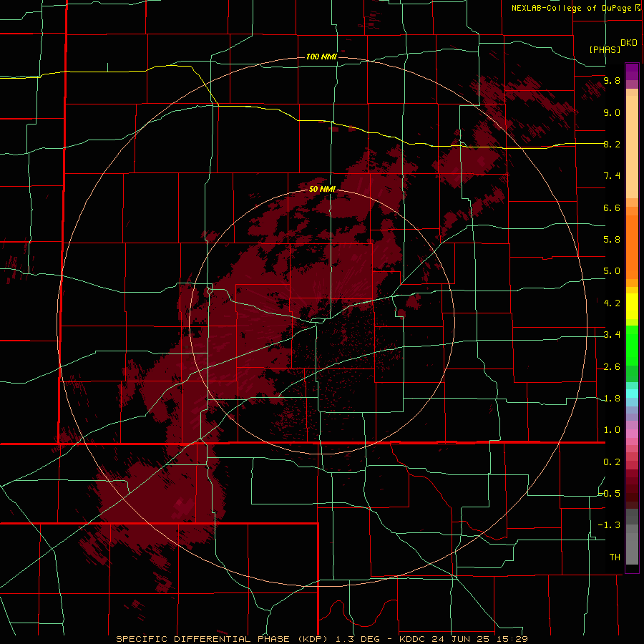Image resolution: width=644 pixels, height=644 pixels.
Task: Click the "50 NMI" range ring label
Action: (323, 189)
